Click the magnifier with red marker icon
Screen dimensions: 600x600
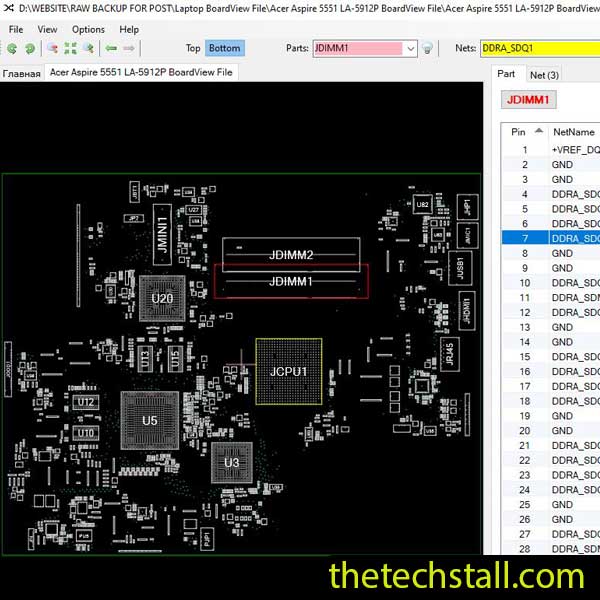[x=52, y=48]
